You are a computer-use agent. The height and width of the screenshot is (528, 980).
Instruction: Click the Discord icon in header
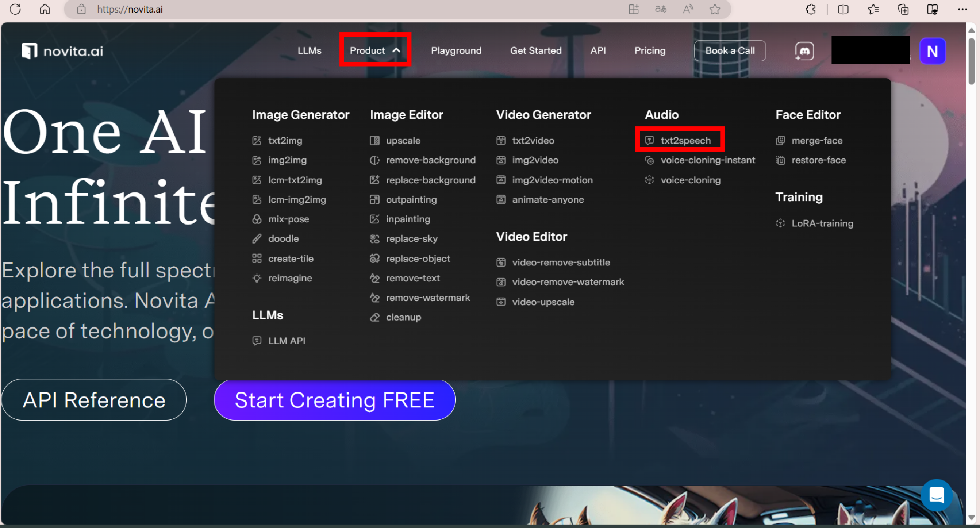[x=804, y=51]
